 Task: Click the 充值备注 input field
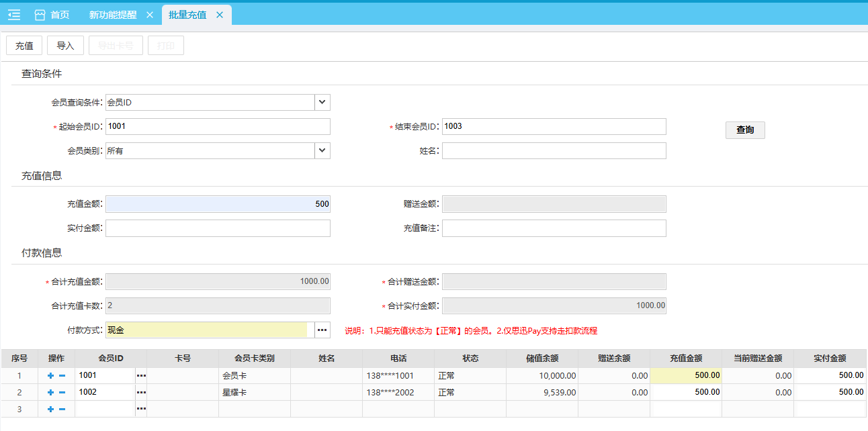(554, 228)
